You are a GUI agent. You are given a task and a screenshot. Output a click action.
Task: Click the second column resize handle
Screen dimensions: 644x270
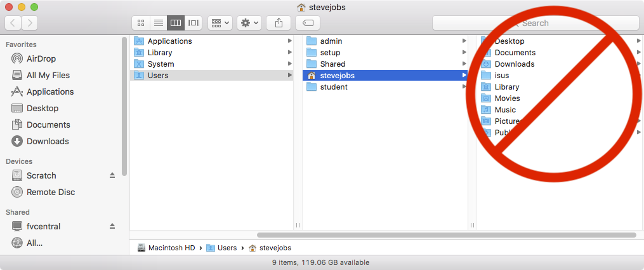[x=472, y=225]
